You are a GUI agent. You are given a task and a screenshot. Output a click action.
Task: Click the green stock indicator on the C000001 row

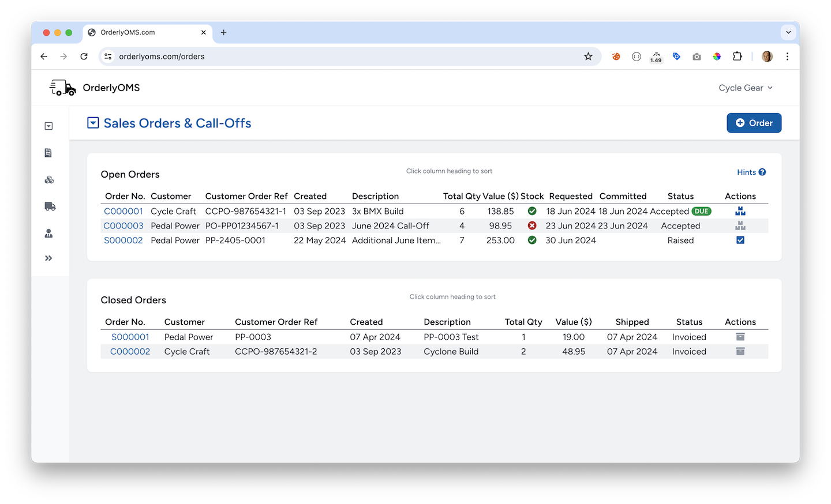532,211
